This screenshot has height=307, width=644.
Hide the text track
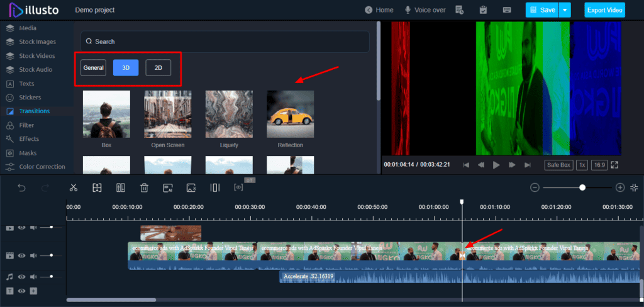22,291
